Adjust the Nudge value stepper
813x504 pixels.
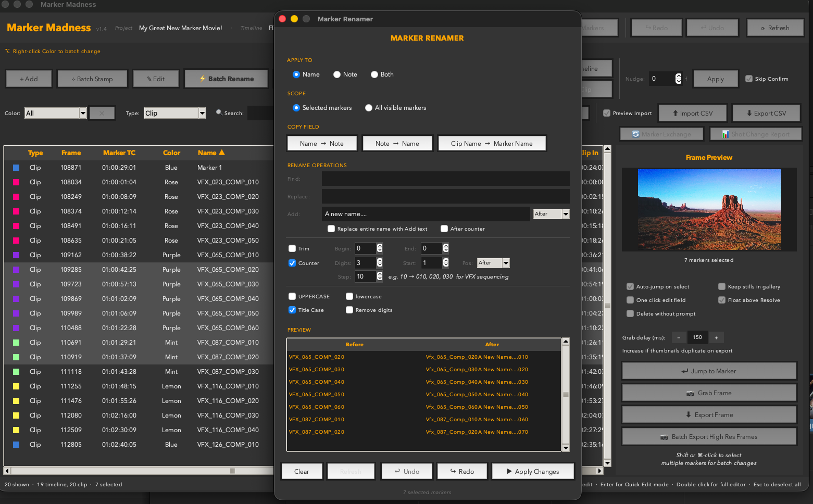click(x=678, y=79)
